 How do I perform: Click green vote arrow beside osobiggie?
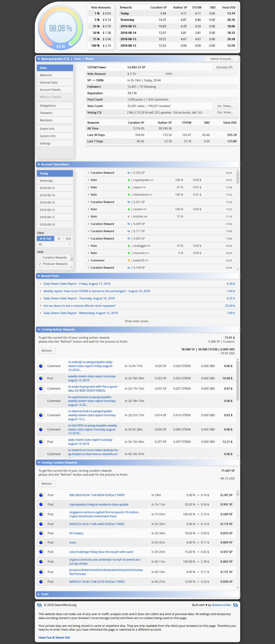coord(129,246)
